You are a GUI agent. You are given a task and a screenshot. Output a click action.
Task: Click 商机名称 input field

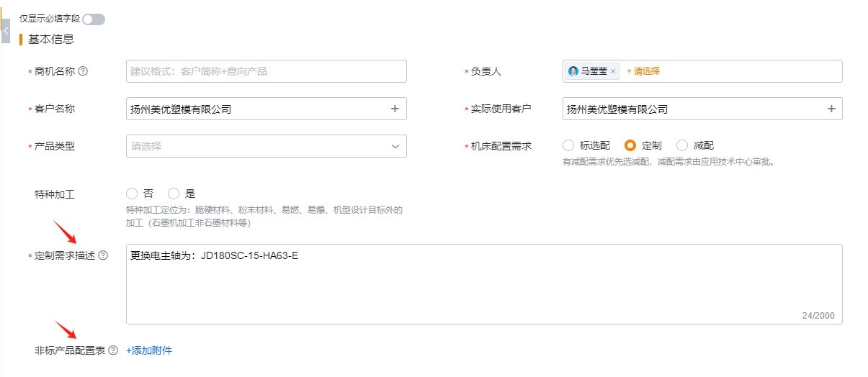[267, 71]
